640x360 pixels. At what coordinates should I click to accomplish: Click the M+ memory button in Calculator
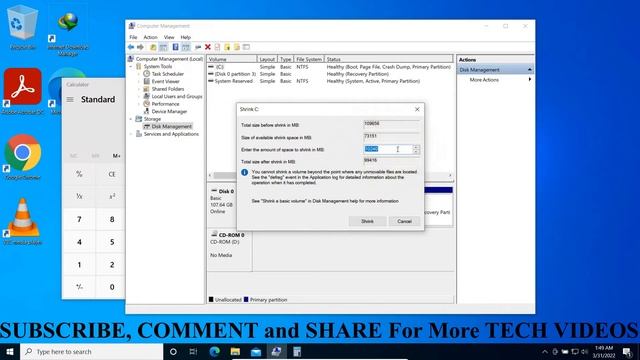click(116, 156)
